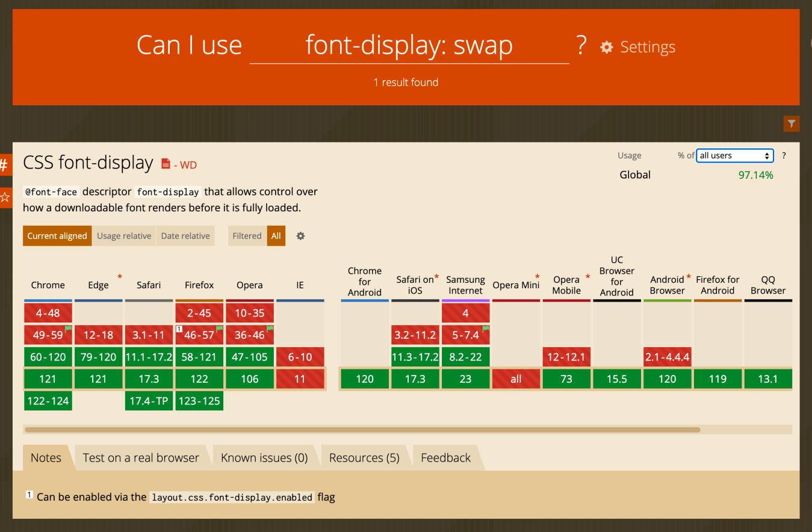The image size is (812, 532).
Task: Click the question mark next to usage dropdown
Action: (x=784, y=155)
